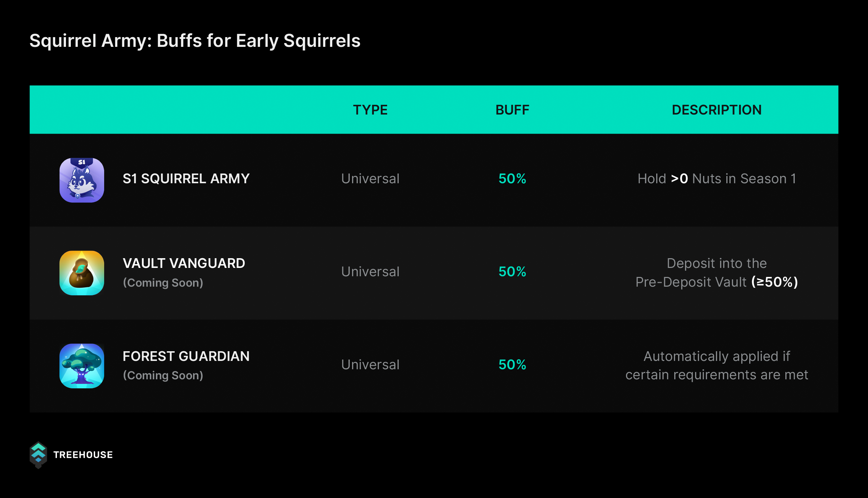Click the 50% buff for Forest Guardian
This screenshot has height=498, width=868.
[x=512, y=365]
